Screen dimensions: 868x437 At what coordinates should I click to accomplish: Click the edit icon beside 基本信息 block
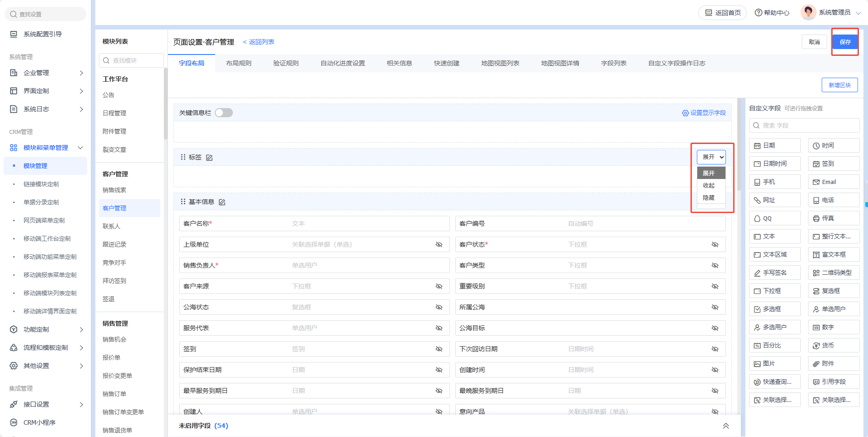click(222, 202)
